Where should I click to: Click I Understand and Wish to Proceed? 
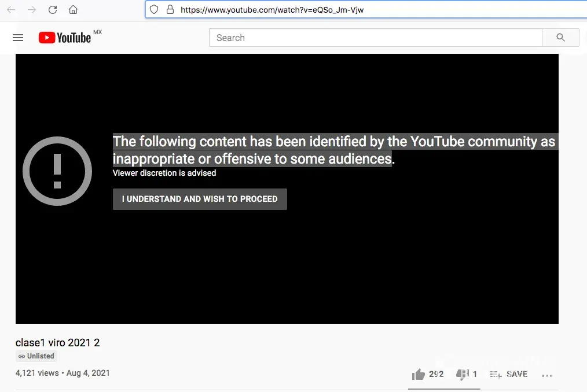click(200, 199)
